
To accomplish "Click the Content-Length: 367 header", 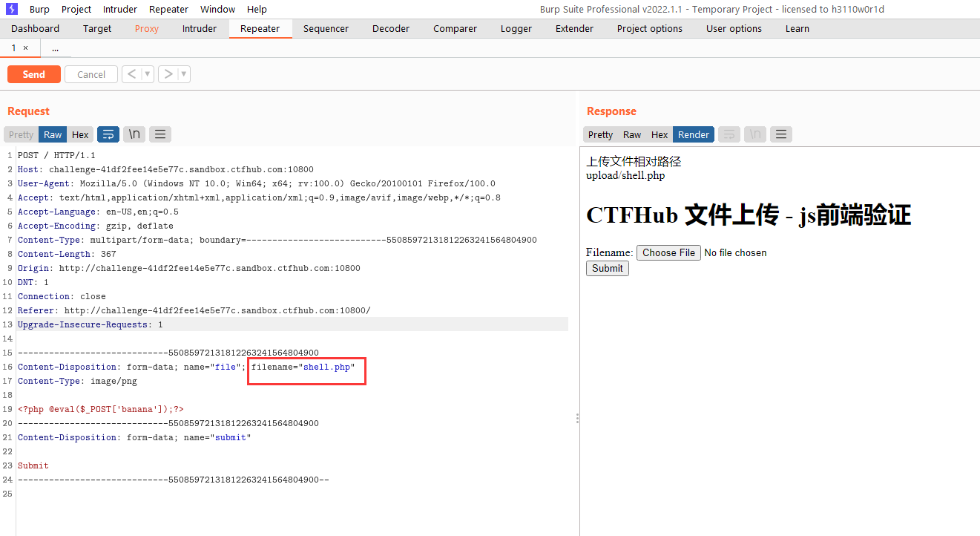I will (x=67, y=254).
